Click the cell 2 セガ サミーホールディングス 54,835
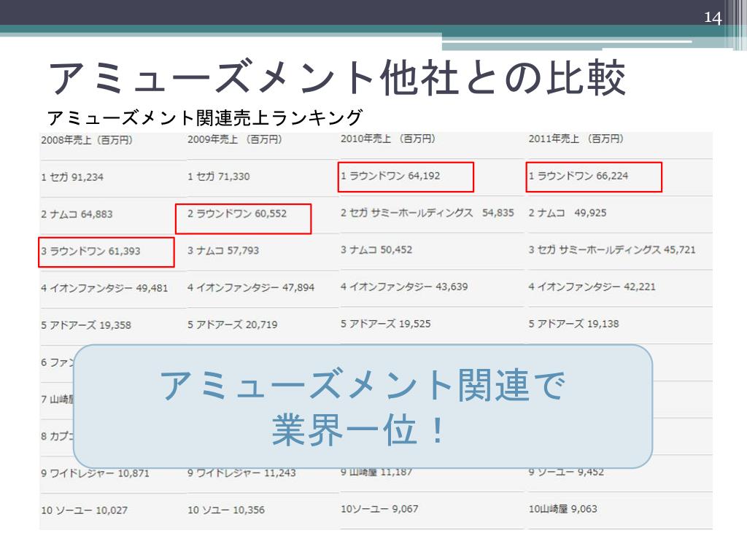 (427, 213)
